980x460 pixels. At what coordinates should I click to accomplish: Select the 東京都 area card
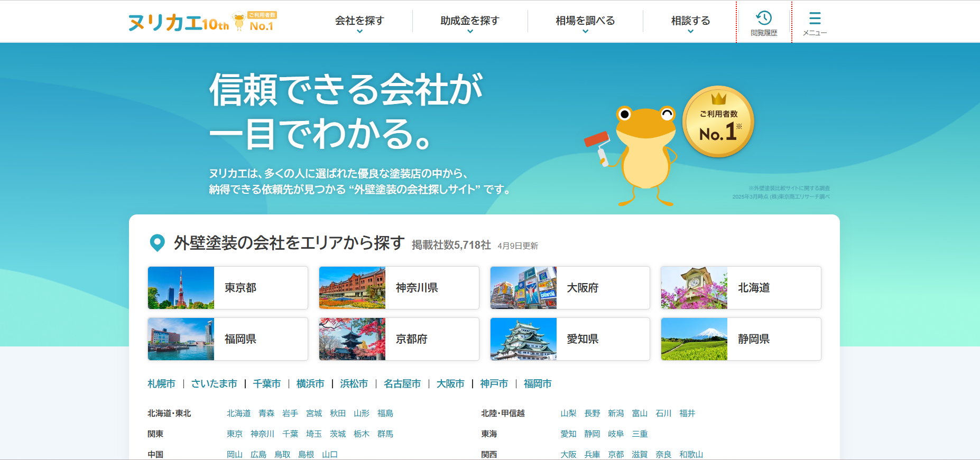pos(228,288)
